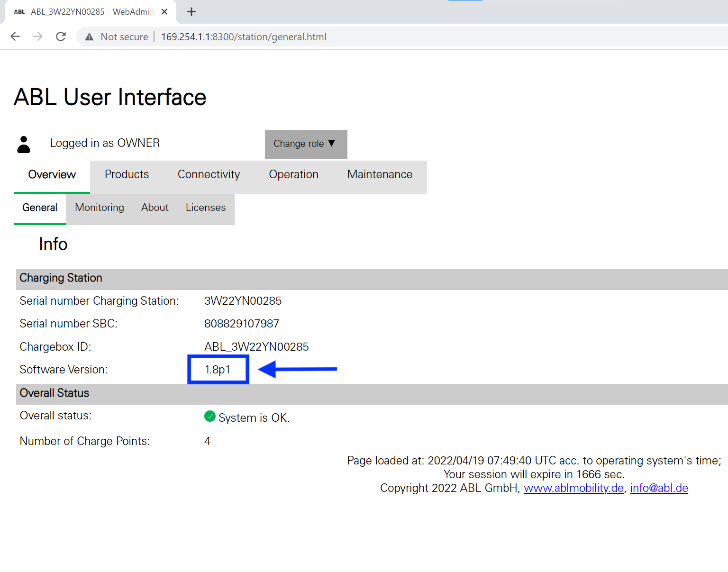
Task: Click the Info heading
Action: click(53, 244)
